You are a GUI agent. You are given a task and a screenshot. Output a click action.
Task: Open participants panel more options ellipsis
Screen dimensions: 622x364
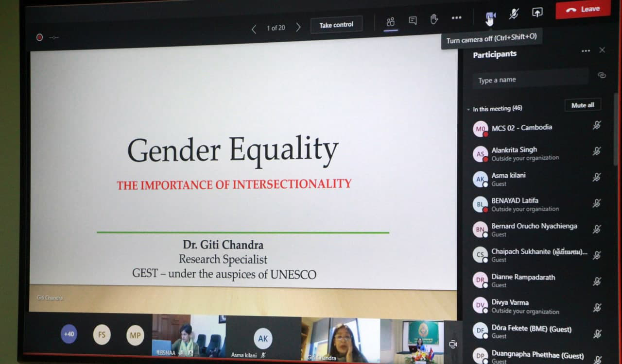click(586, 51)
